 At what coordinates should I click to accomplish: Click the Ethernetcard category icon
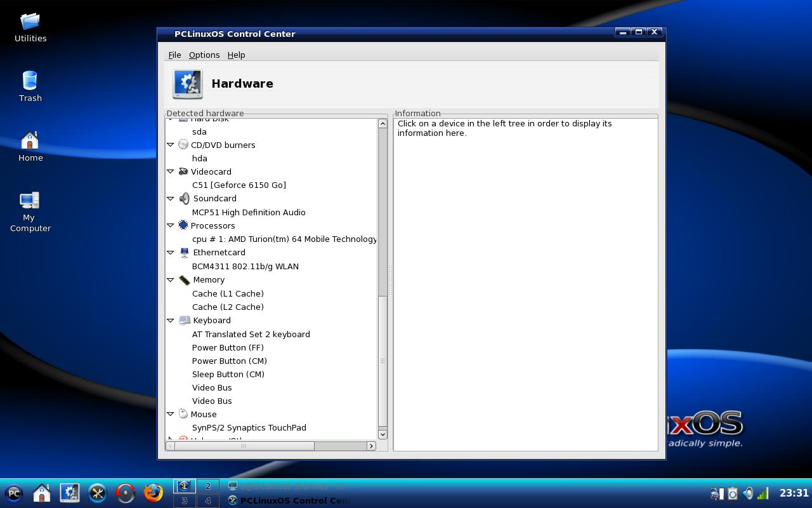184,252
